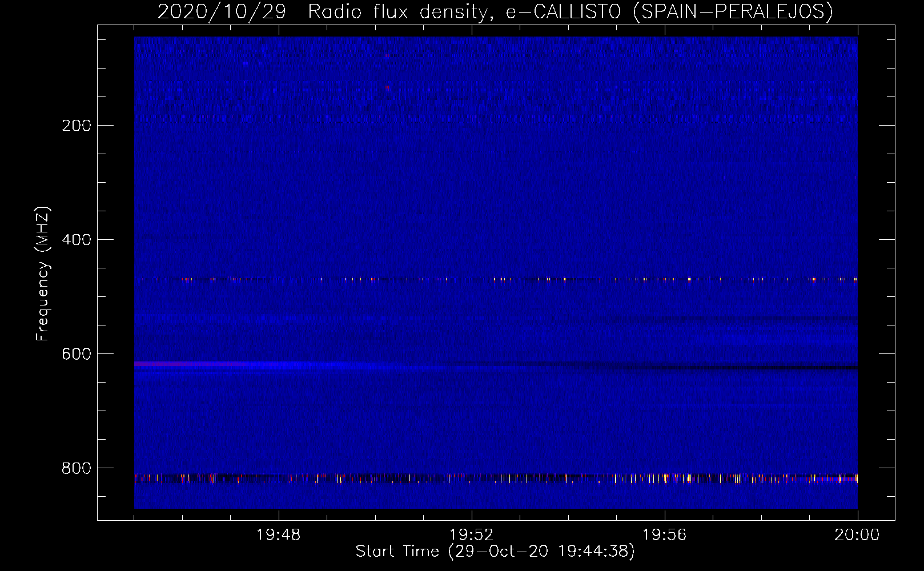This screenshot has height=571, width=924.
Task: Click the 20:00 time tick label
Action: coord(857,535)
